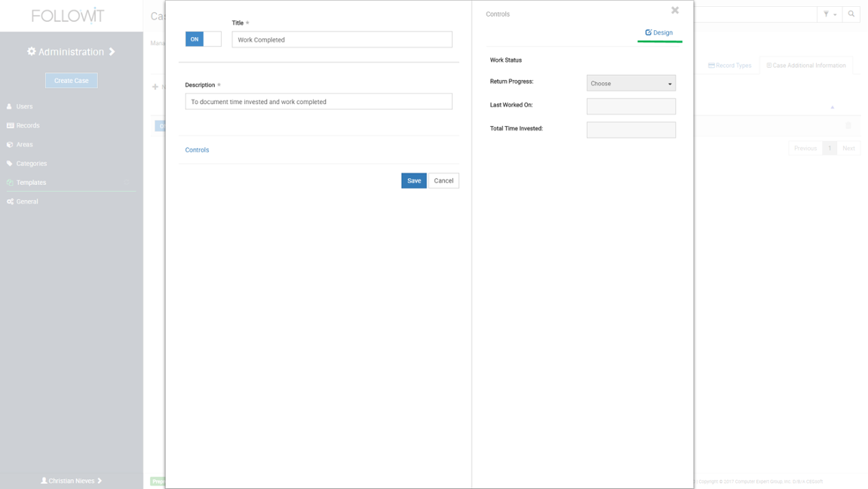The height and width of the screenshot is (489, 868).
Task: Click the sort arrow column header
Action: [832, 107]
